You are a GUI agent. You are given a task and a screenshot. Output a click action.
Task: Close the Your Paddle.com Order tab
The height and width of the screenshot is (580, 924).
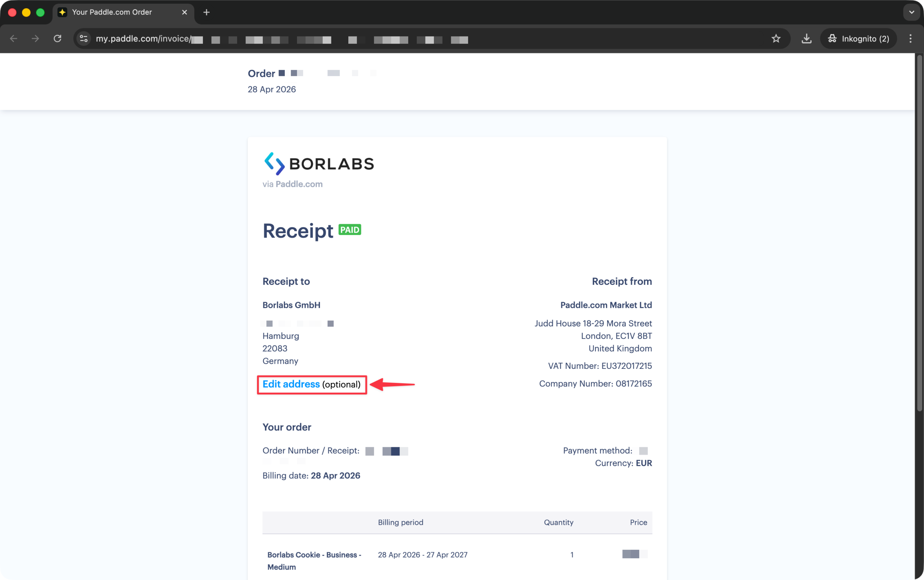coord(184,12)
